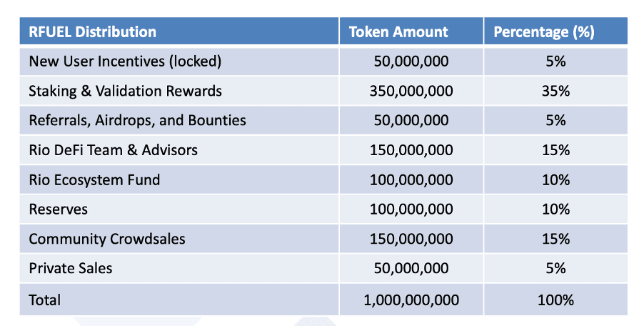The height and width of the screenshot is (326, 644).
Task: Click the Total row label
Action: click(x=179, y=300)
